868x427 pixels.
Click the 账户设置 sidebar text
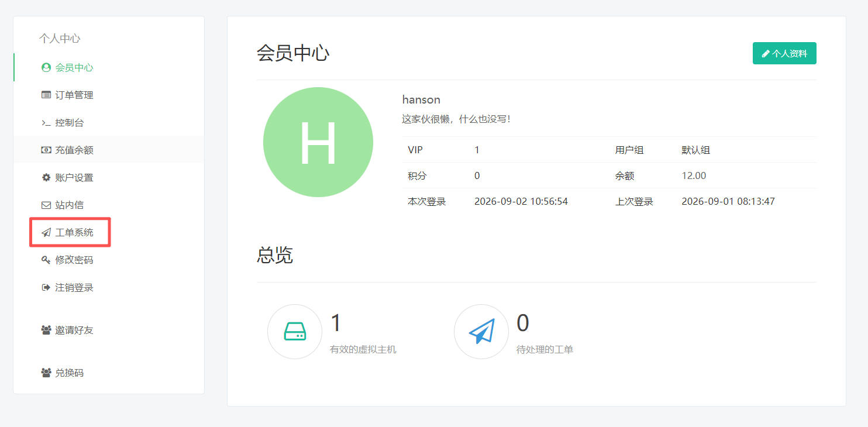(x=74, y=177)
